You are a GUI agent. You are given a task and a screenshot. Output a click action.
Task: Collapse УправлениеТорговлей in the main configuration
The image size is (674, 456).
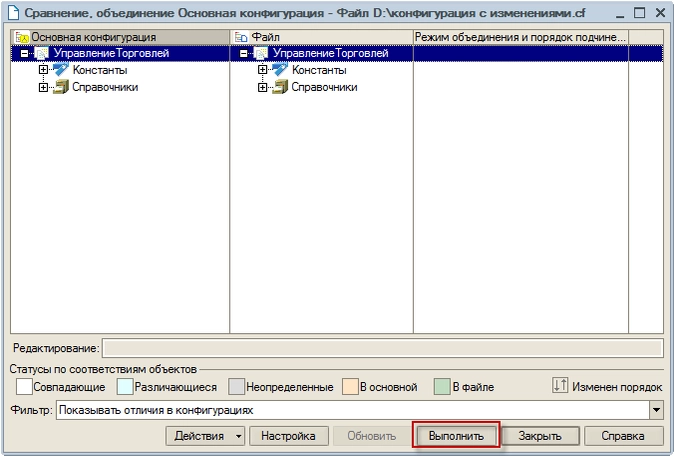pos(25,54)
